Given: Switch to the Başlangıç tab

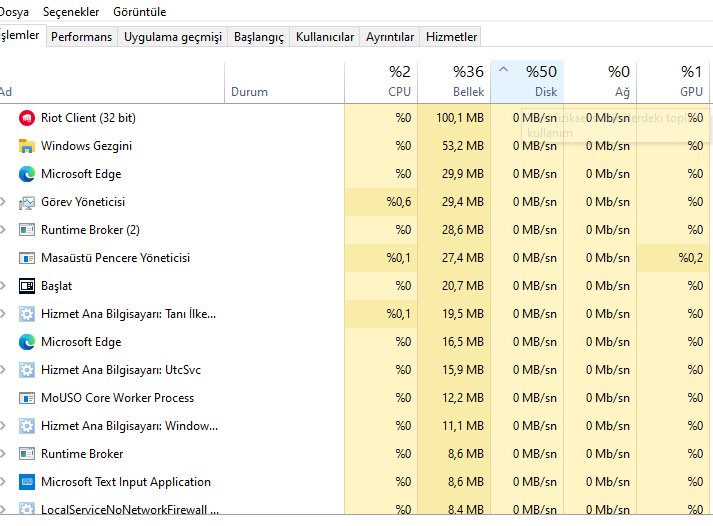Looking at the screenshot, I should [x=259, y=37].
